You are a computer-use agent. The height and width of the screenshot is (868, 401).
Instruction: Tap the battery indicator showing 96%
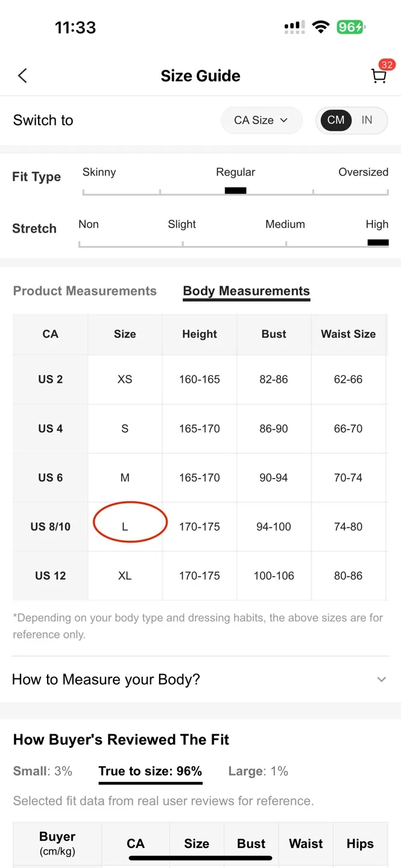tap(350, 27)
